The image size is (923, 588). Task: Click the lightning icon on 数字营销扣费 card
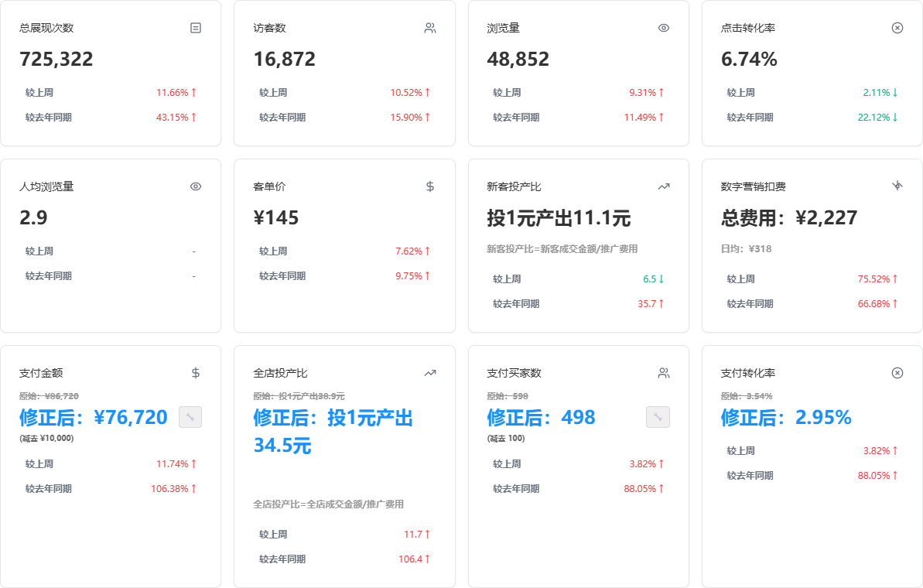897,186
